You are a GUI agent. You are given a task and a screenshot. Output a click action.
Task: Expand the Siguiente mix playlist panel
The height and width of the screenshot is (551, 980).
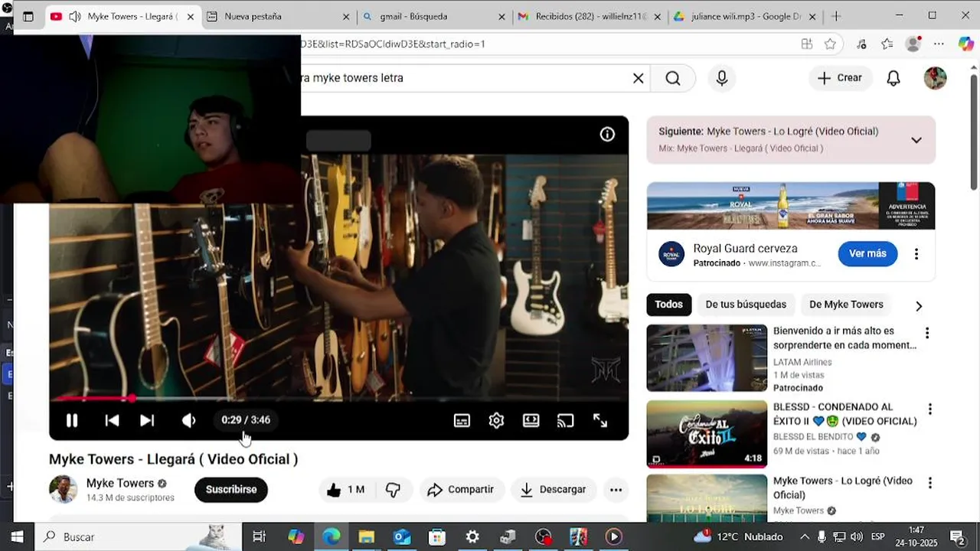[916, 140]
